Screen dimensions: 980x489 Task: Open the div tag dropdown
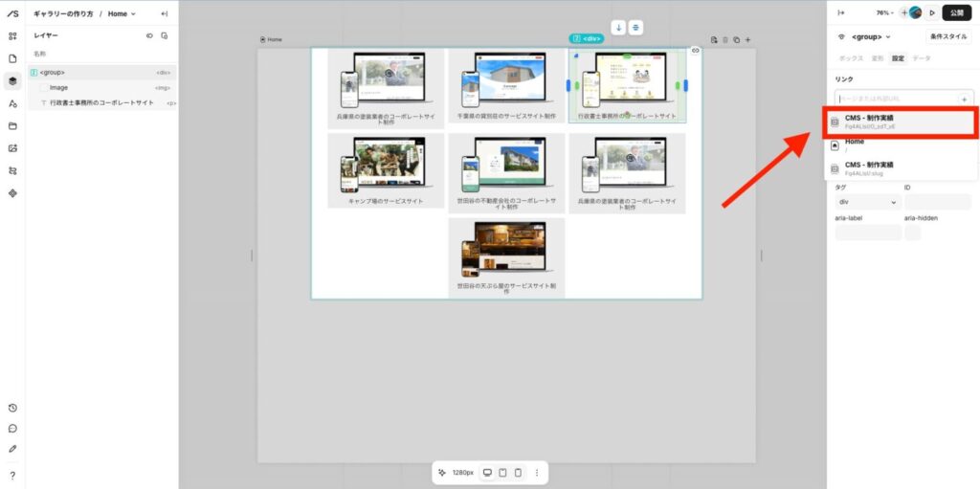pyautogui.click(x=868, y=203)
